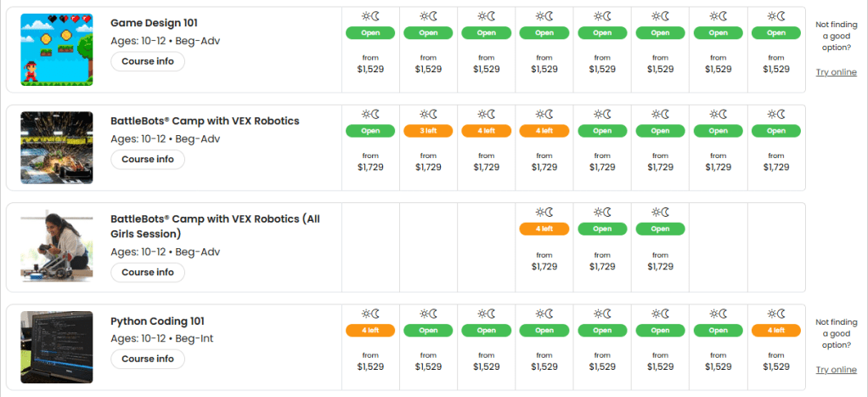Open the Python Coding 101 laptop thumbnail
The height and width of the screenshot is (397, 868).
click(57, 347)
